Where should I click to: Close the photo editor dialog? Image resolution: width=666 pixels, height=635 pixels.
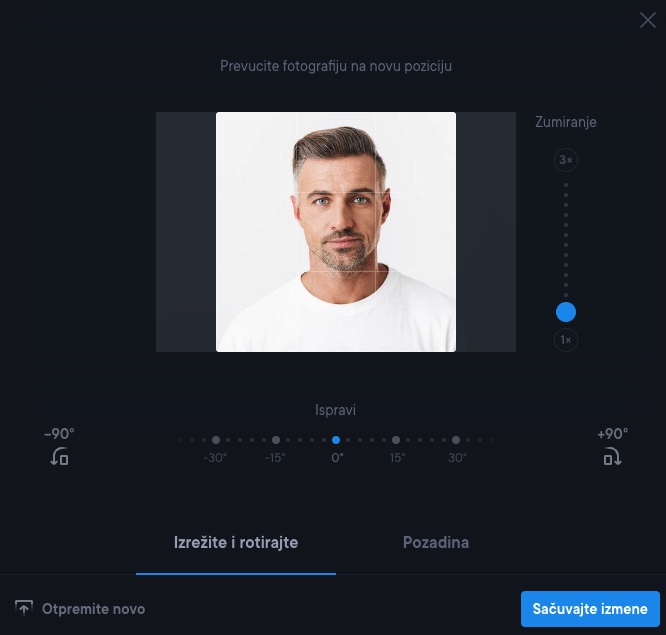click(x=648, y=20)
